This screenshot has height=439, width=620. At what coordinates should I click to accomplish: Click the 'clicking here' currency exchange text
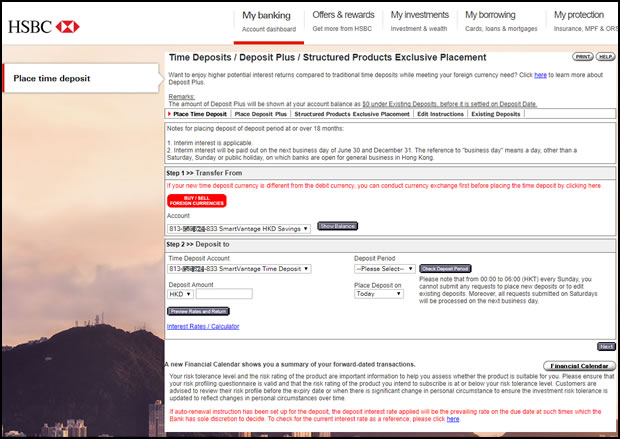(x=583, y=185)
